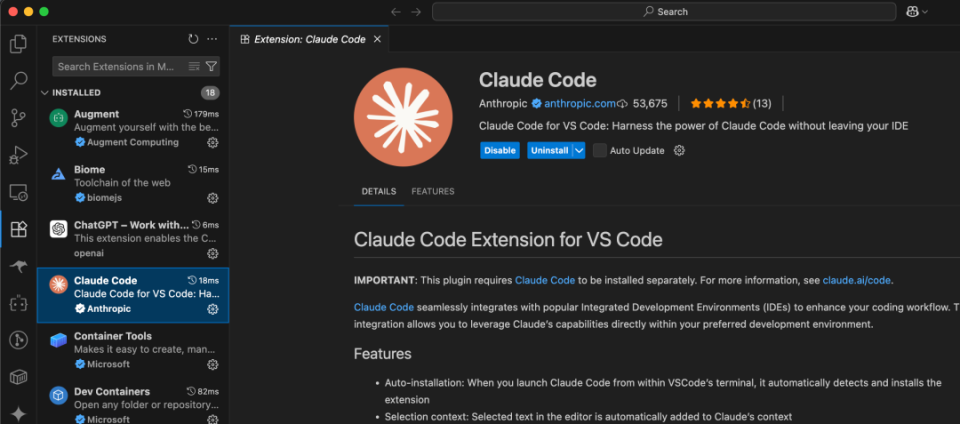The height and width of the screenshot is (424, 960).
Task: Open the Copilot icon in title bar
Action: click(x=911, y=12)
